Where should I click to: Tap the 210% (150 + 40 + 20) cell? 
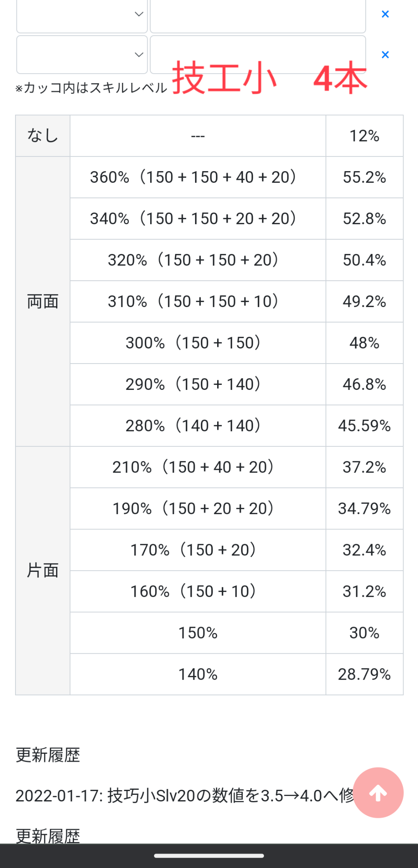(197, 467)
